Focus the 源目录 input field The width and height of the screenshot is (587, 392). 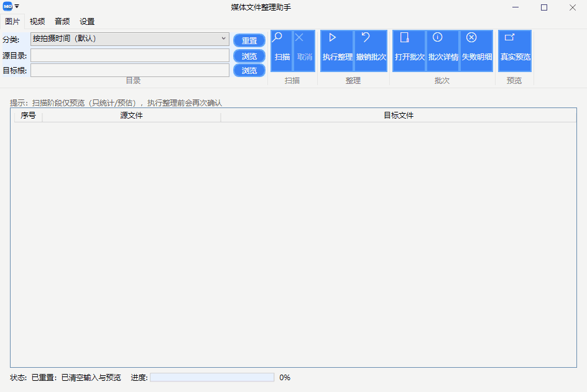click(x=130, y=55)
